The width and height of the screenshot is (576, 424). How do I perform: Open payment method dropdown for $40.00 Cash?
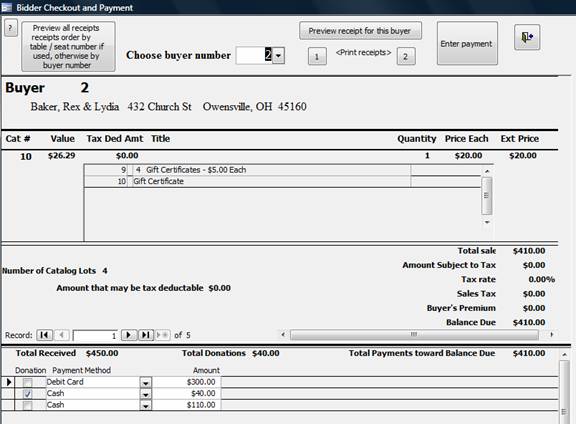145,394
